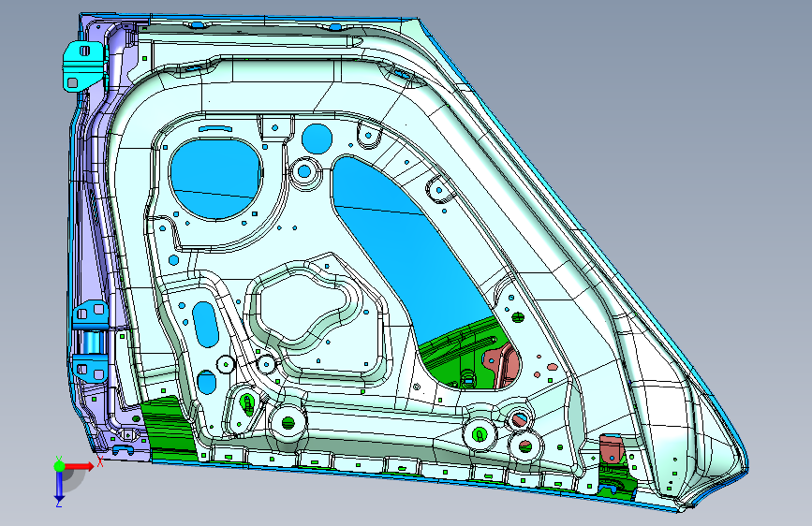The image size is (812, 526).
Task: Click the red X axis arrow of the triad
Action: 81,466
